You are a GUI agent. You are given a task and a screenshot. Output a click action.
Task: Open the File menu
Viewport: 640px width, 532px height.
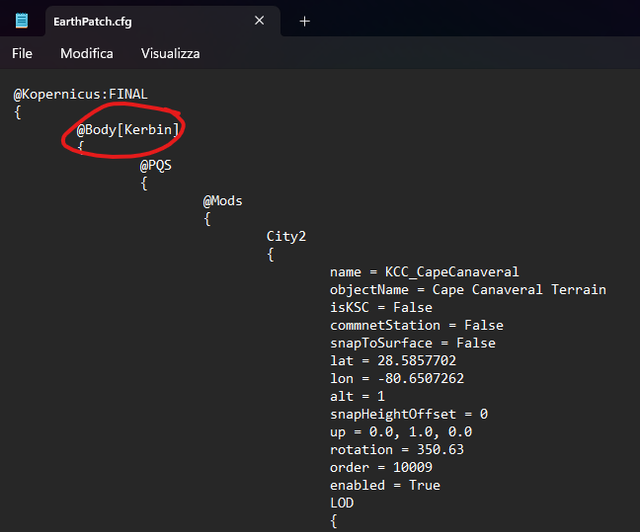tap(22, 53)
